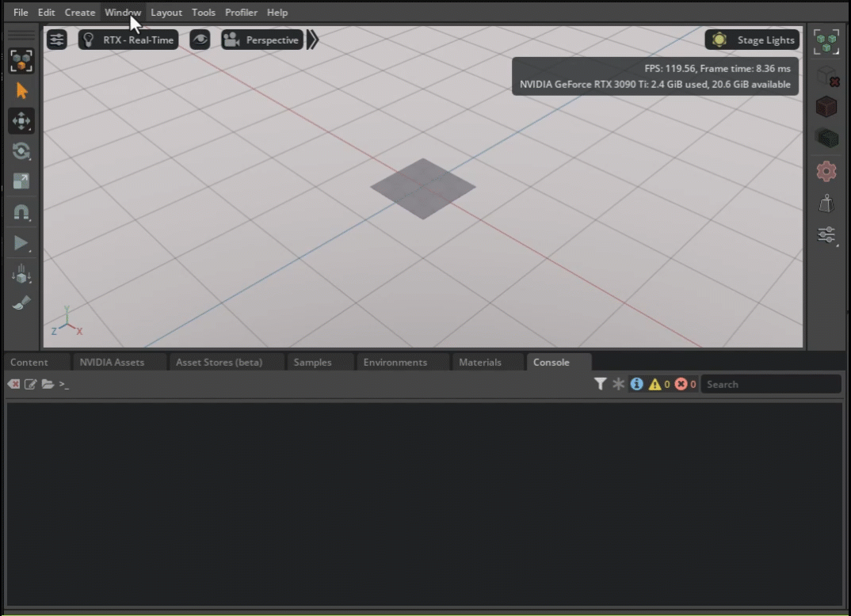Click the dark red cube icon
851x616 pixels.
(x=826, y=107)
